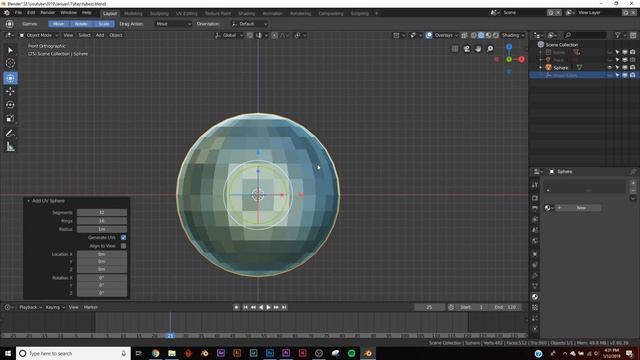Open the Material properties tab icon
The image size is (640, 360).
(x=535, y=297)
